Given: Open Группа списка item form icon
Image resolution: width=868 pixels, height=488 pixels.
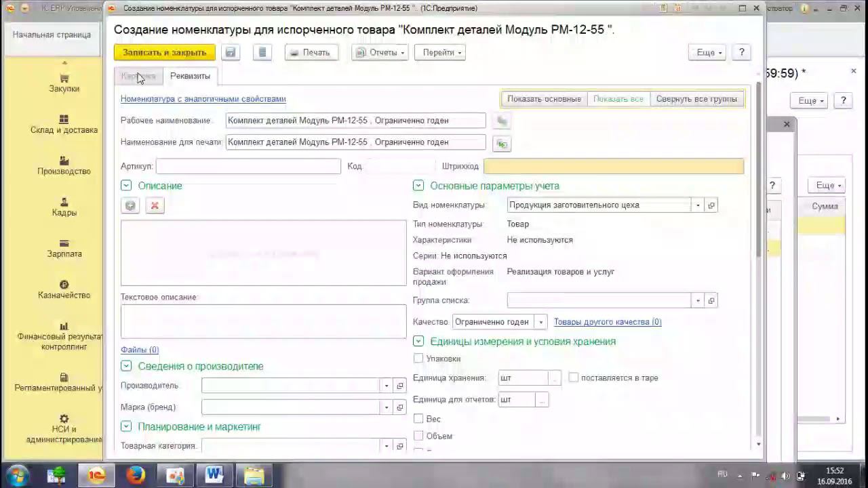Looking at the screenshot, I should [x=711, y=300].
